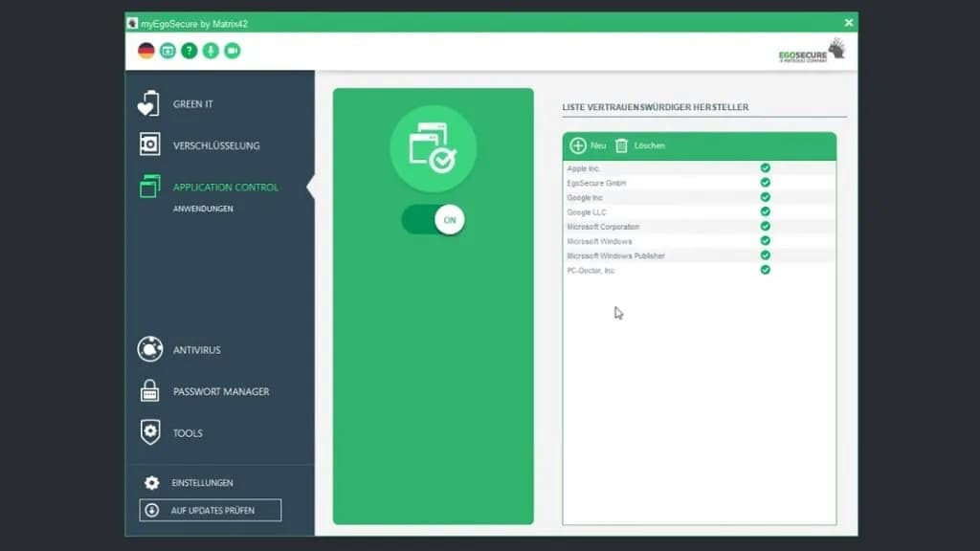This screenshot has height=551, width=980.
Task: Toggle the green check for Apple Inc.
Action: point(765,168)
